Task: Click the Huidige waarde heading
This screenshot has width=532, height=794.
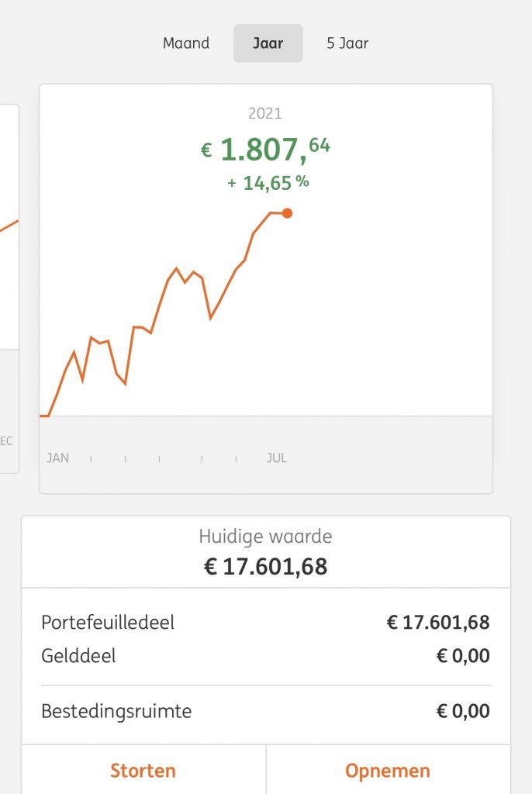Action: pos(265,537)
